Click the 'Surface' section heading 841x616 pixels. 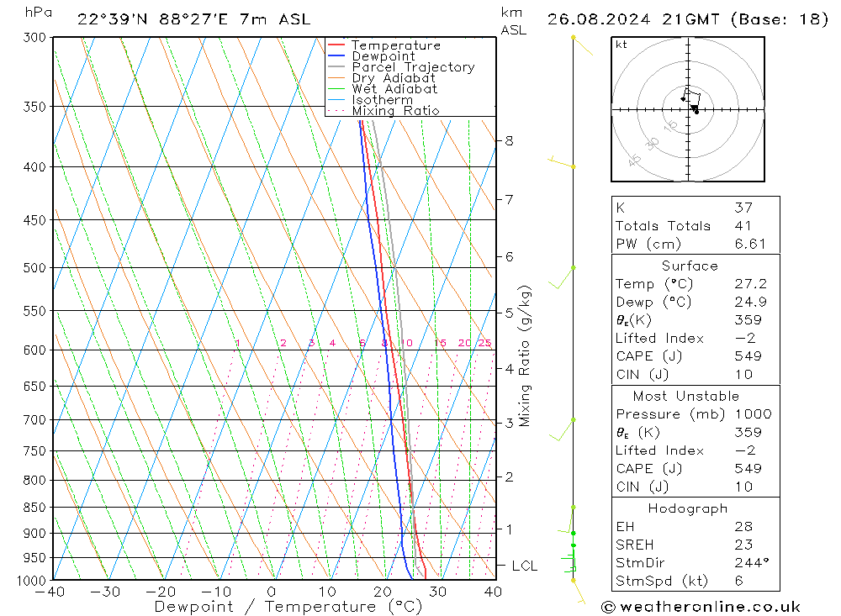click(x=690, y=266)
